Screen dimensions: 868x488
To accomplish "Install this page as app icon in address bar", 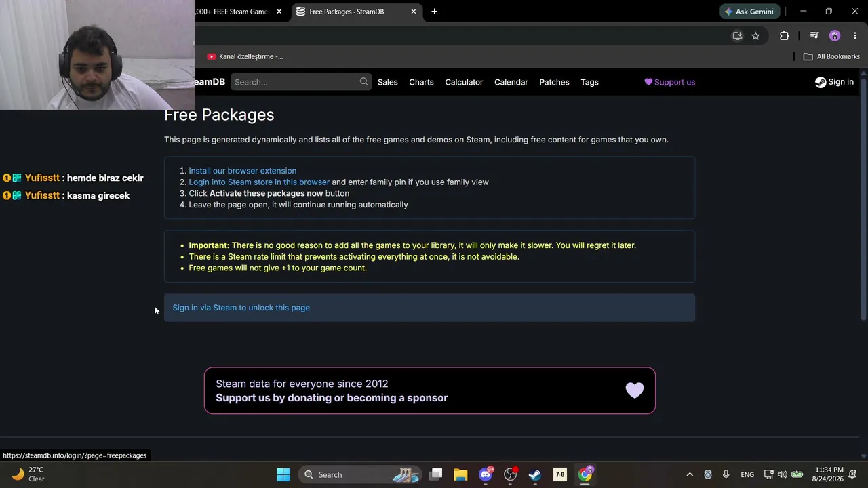I will (x=737, y=35).
